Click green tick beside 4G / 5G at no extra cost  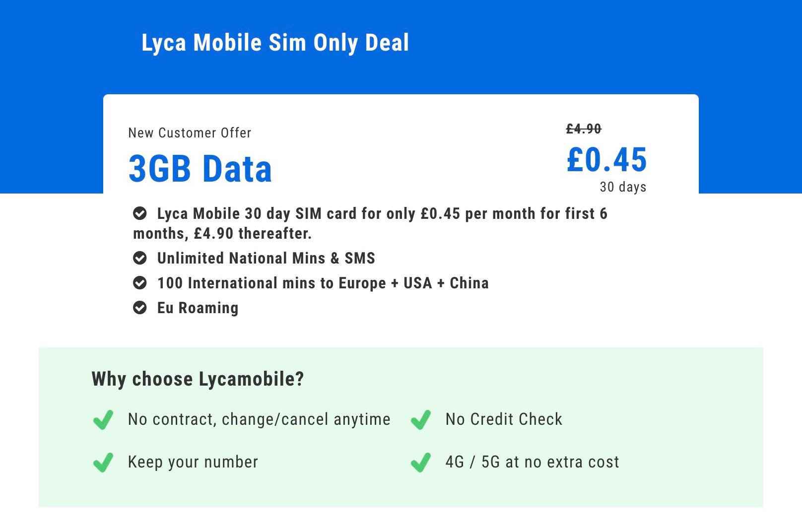[421, 463]
